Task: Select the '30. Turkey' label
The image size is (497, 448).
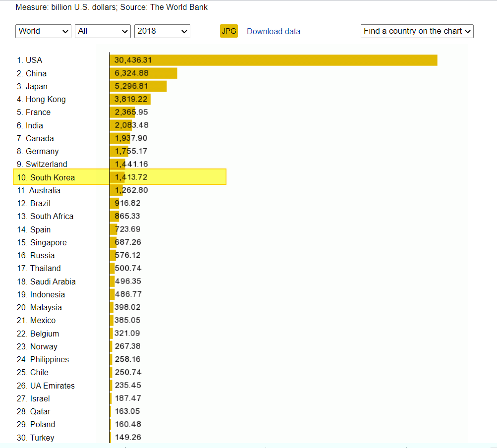Action: [x=36, y=438]
